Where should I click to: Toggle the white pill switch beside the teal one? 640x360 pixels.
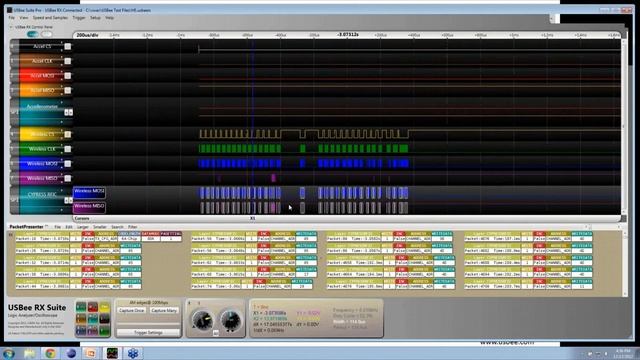click(x=47, y=34)
